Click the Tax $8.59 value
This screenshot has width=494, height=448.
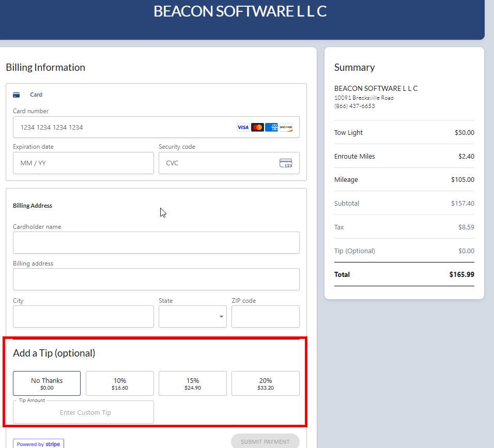(466, 227)
